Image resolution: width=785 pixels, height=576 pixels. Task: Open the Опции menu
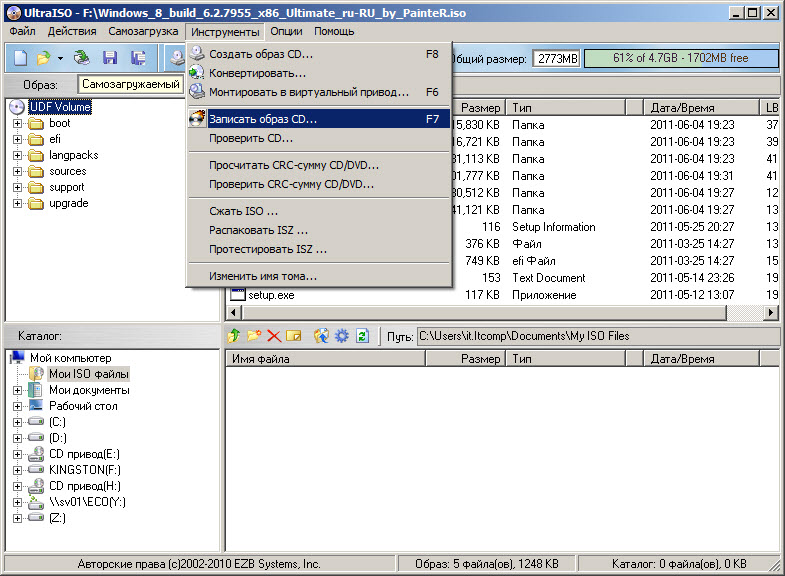coord(286,31)
